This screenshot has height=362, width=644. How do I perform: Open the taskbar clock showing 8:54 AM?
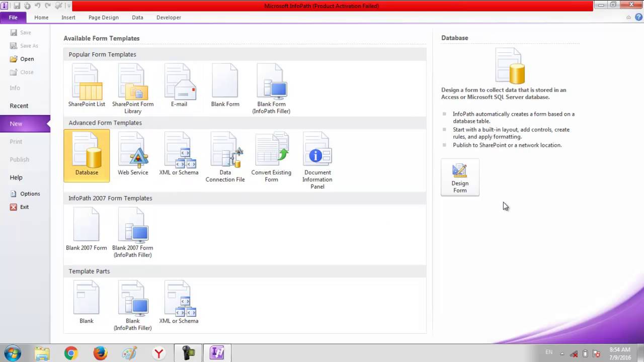[620, 353]
